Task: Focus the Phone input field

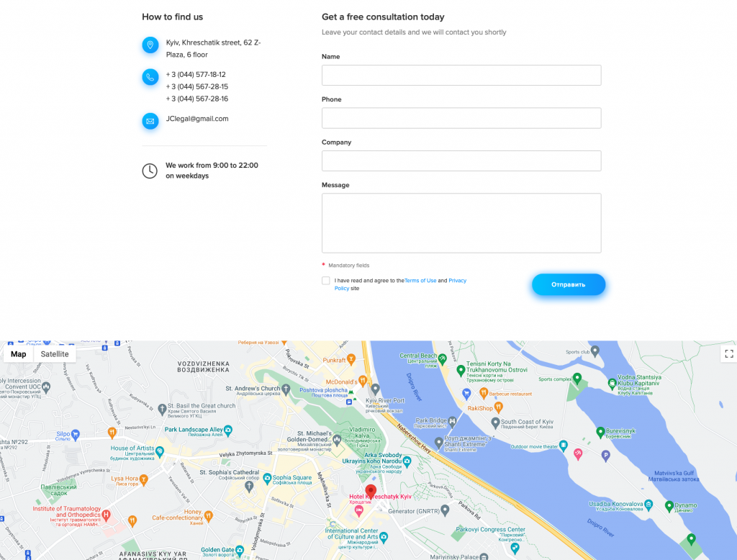Action: 461,118
